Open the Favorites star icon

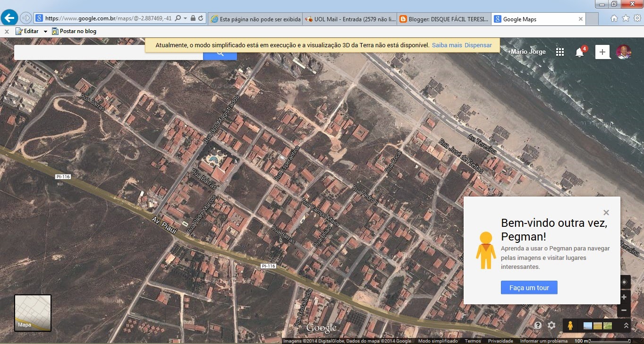tap(626, 18)
